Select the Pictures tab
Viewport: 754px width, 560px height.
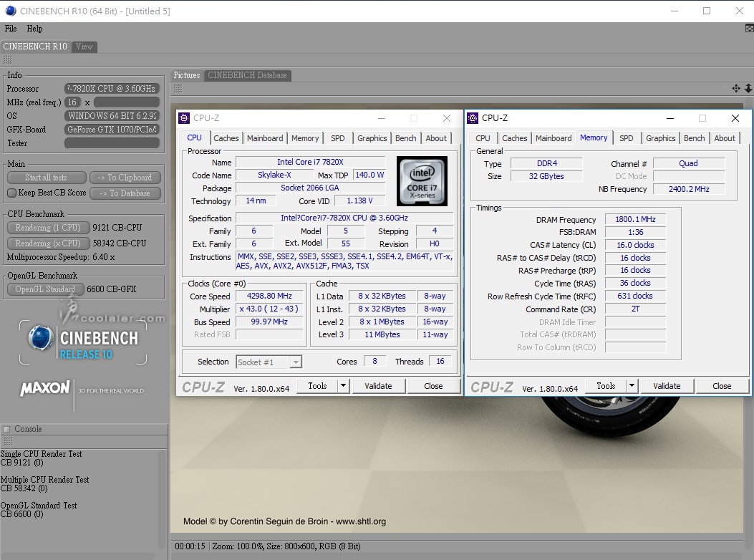[187, 75]
